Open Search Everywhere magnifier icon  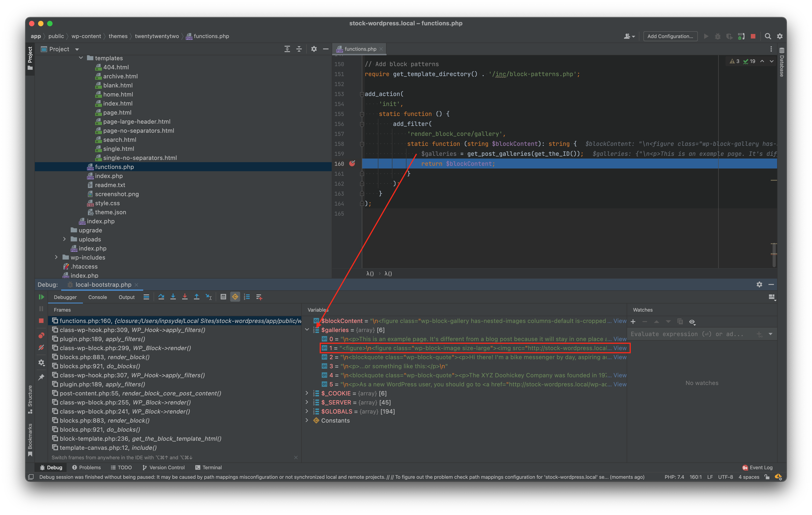pyautogui.click(x=768, y=36)
